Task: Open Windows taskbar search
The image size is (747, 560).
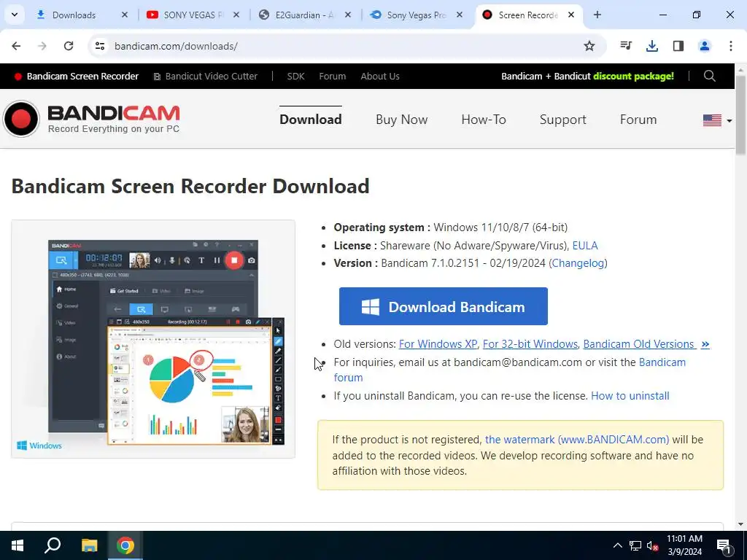Action: 53,545
